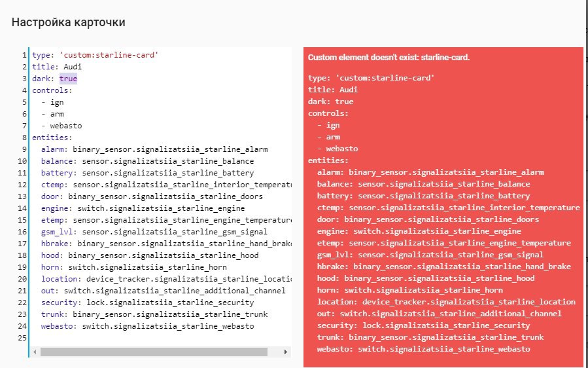The width and height of the screenshot is (588, 368).
Task: Click line number 1 in the editor gutter
Action: (x=24, y=55)
